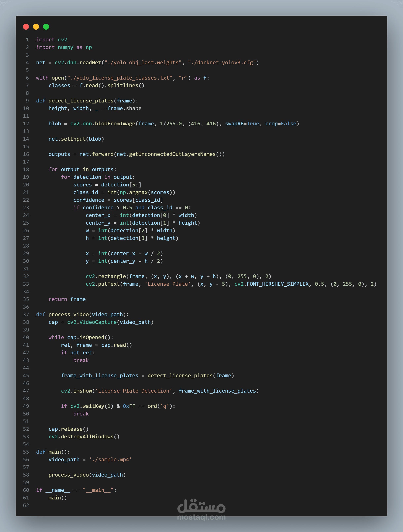Click 'scores = detection[5:]' line
This screenshot has width=403, height=532.
point(107,185)
